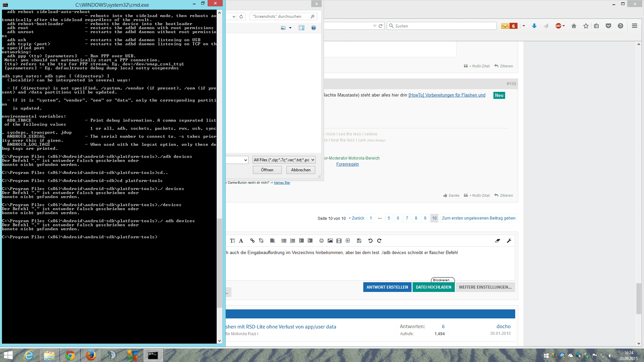Insert a bulleted list in the editor
This screenshot has height=362, width=644.
pyautogui.click(x=284, y=241)
